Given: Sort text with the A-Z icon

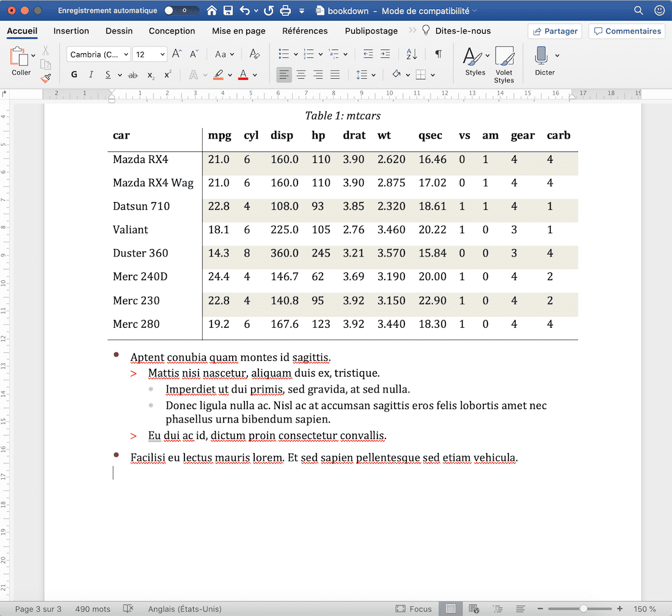Looking at the screenshot, I should point(411,54).
